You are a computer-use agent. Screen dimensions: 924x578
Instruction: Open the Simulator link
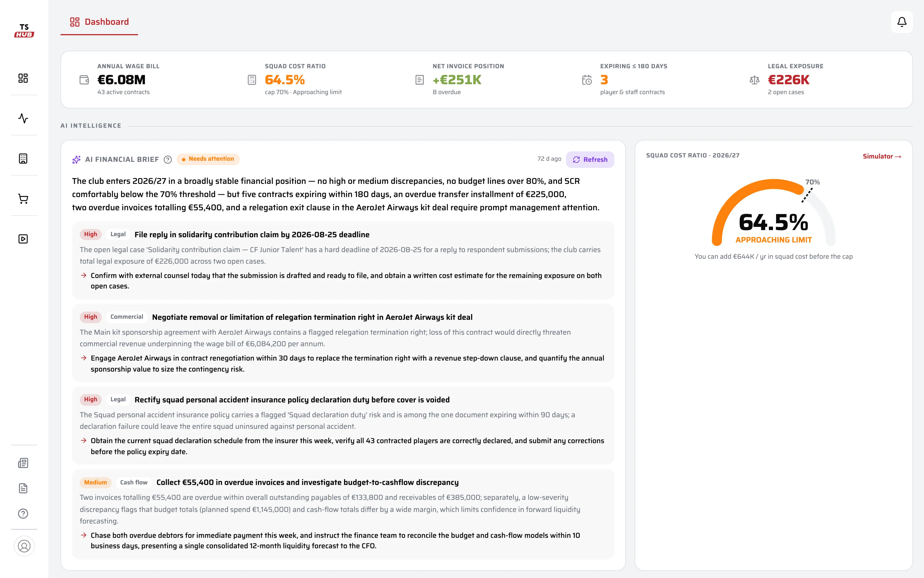[882, 156]
